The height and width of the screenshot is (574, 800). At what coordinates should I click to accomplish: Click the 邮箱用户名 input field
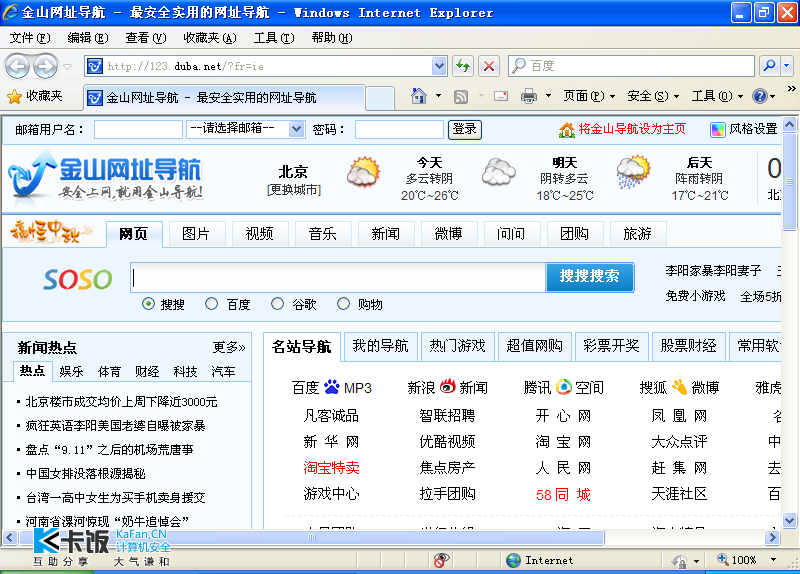point(138,130)
